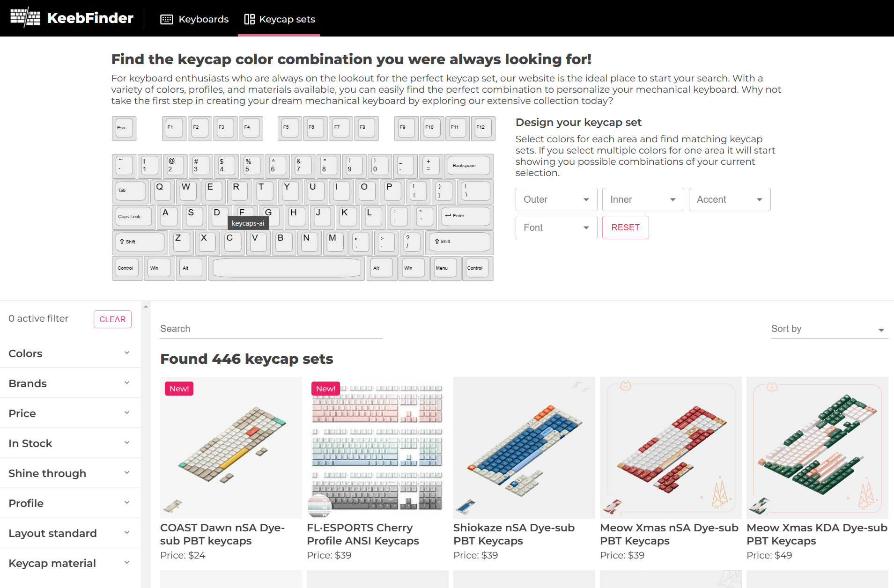This screenshot has width=894, height=588.
Task: Go to the Keyboards tab
Action: (194, 19)
